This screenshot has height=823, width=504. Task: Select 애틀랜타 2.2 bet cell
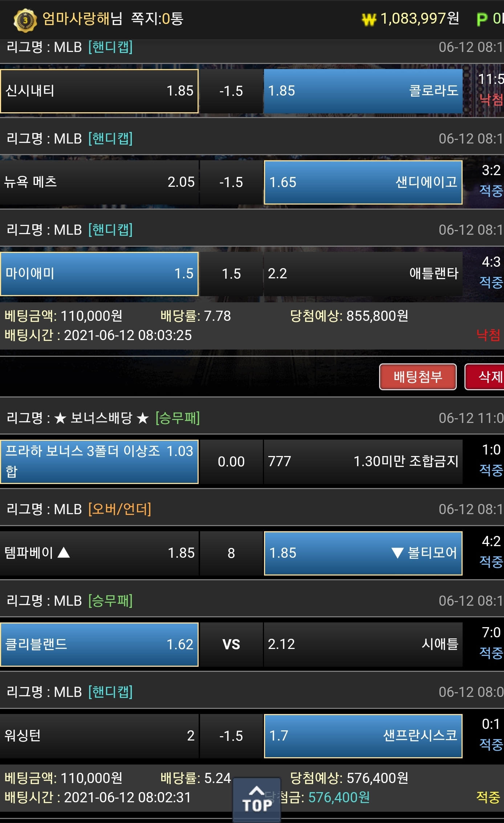pyautogui.click(x=363, y=274)
